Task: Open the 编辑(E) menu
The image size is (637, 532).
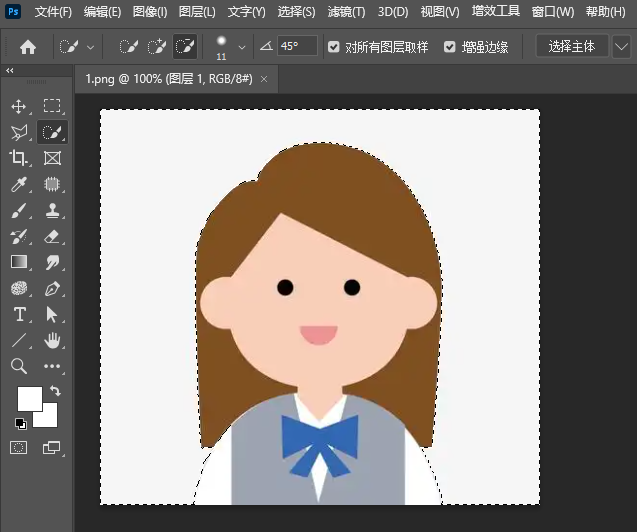Action: click(102, 12)
